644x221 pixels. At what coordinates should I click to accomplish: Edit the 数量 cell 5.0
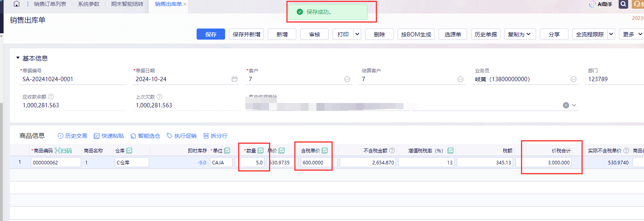250,162
